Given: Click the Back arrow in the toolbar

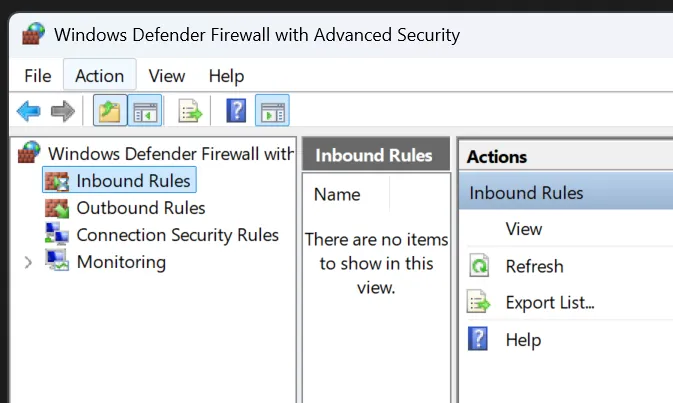Looking at the screenshot, I should 28,111.
